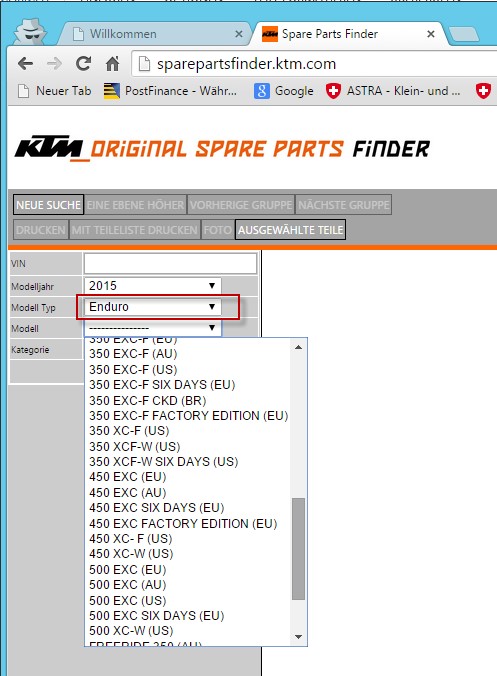The image size is (497, 676).
Task: Click into the VIN input field
Action: coord(170,263)
